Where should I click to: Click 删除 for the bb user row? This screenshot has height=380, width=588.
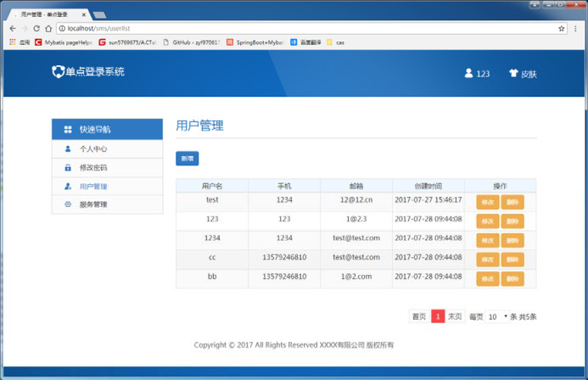coord(512,278)
